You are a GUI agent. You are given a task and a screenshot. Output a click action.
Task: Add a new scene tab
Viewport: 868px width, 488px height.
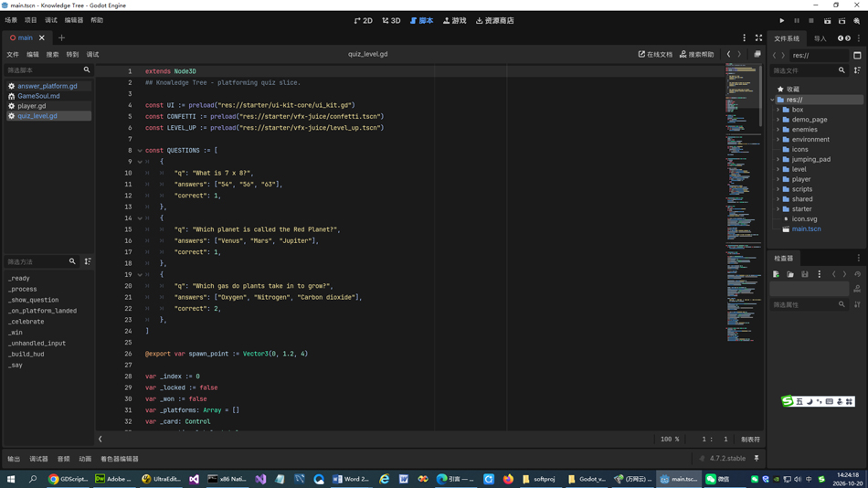click(x=61, y=37)
